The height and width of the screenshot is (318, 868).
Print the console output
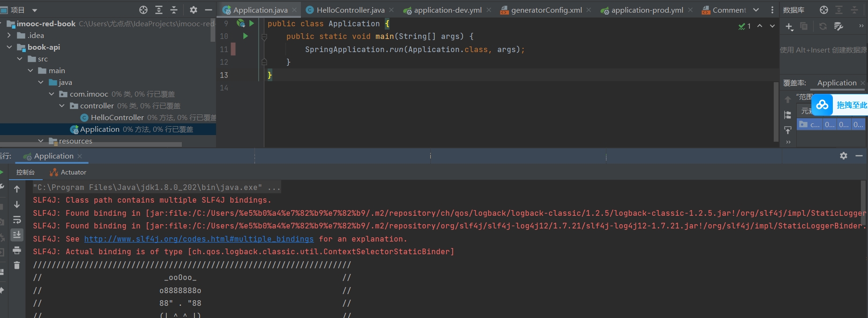17,250
